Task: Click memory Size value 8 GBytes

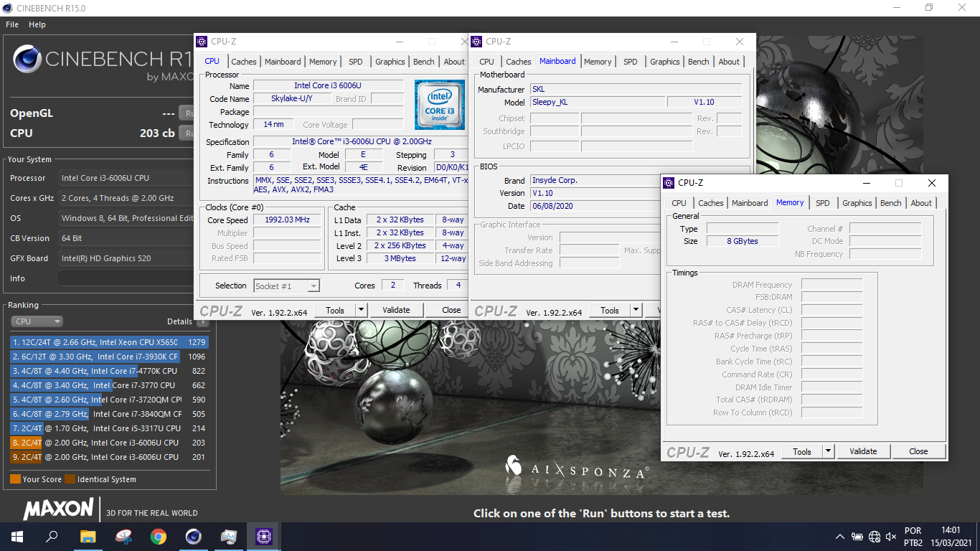Action: point(743,241)
